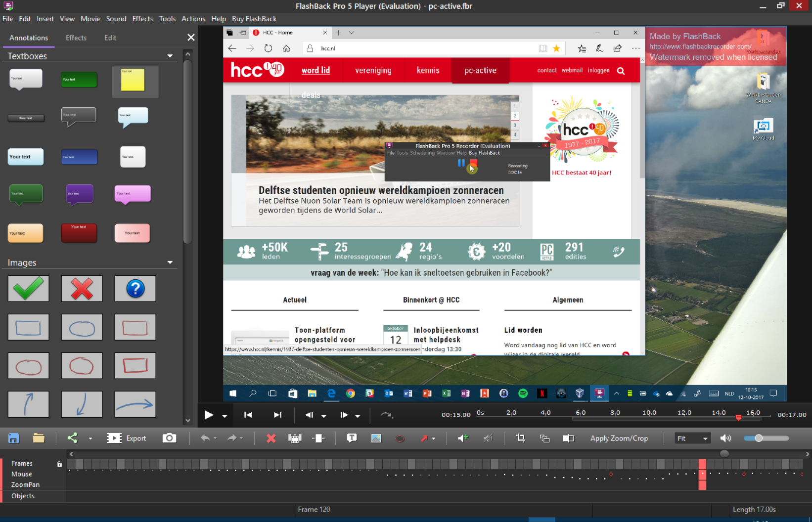Viewport: 812px width, 522px height.
Task: Click the overlapping windows zoom-pan icon
Action: (544, 438)
